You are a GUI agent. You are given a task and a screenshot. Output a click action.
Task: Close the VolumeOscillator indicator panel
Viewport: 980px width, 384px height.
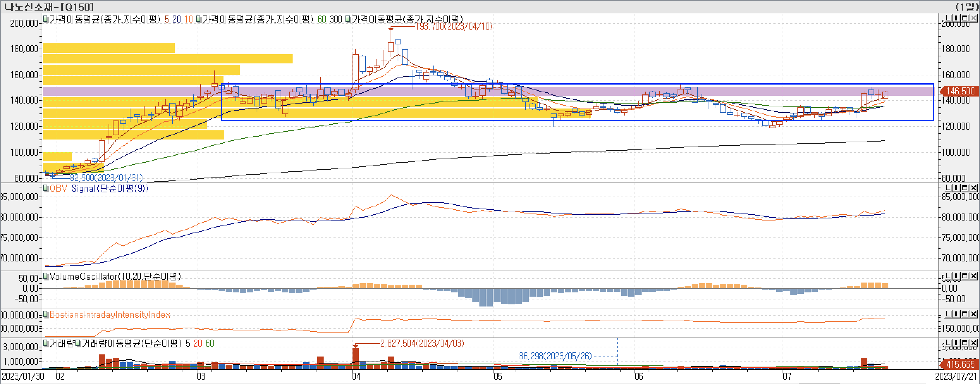point(973,276)
